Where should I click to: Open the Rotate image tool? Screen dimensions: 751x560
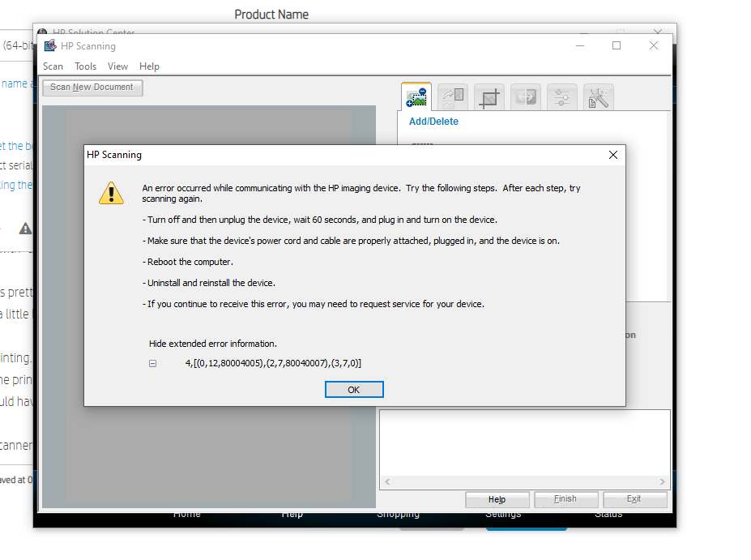[452, 96]
